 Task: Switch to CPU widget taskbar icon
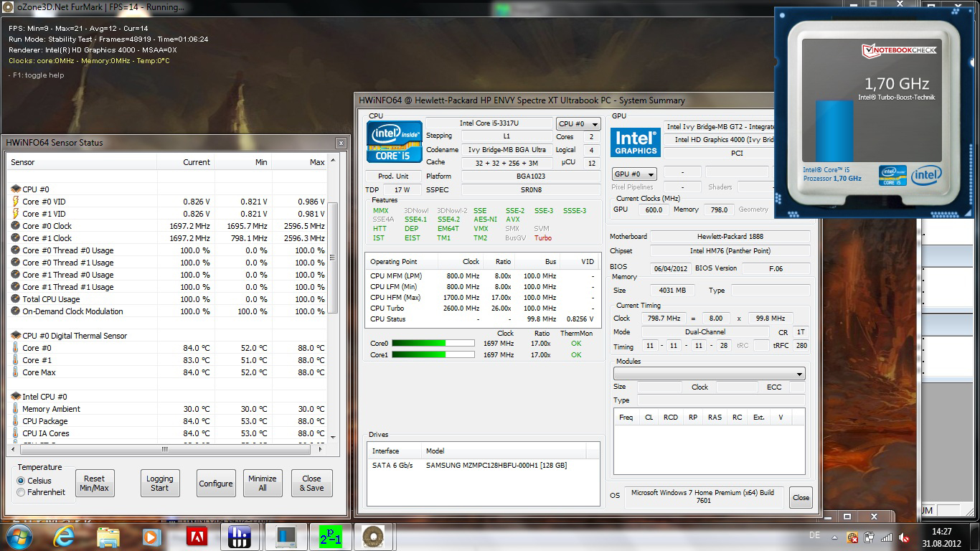287,537
